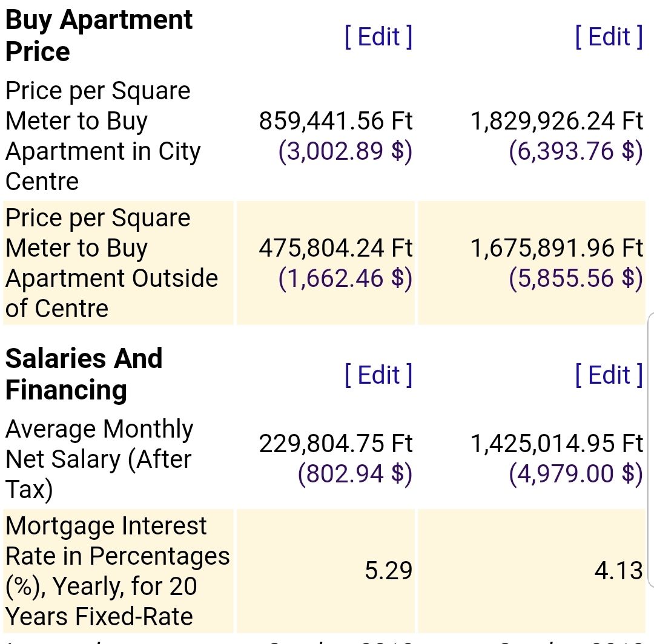
Task: Click the 1,675,891.96 Ft value
Action: pos(557,248)
